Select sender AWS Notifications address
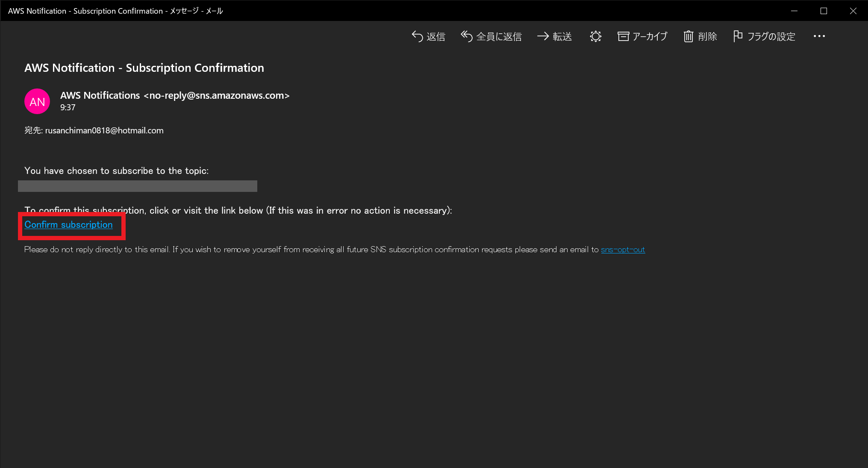 pyautogui.click(x=175, y=95)
